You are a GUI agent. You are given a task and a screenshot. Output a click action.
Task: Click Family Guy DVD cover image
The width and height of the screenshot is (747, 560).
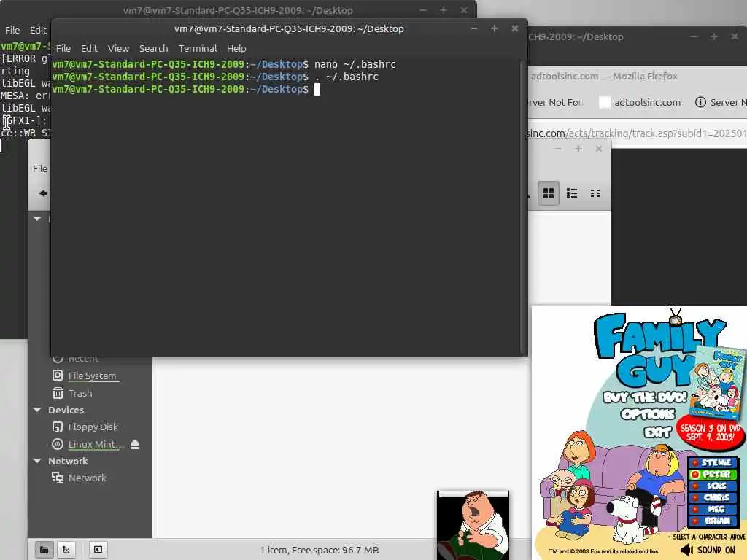point(717,382)
